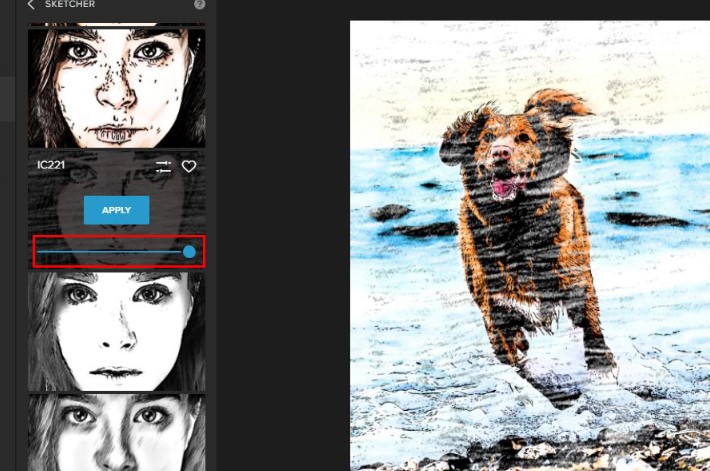Click the IC221 intensity slider handle

coord(189,252)
